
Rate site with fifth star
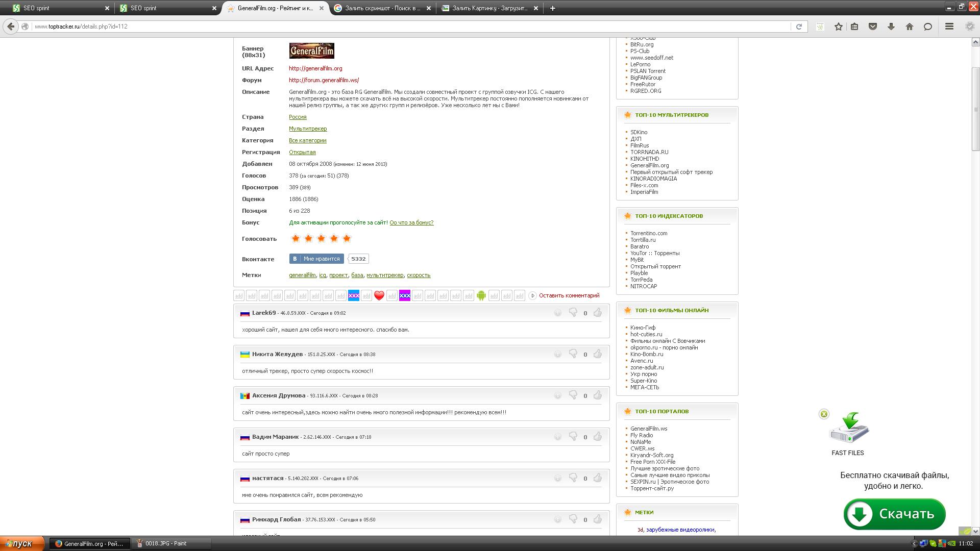click(x=347, y=238)
